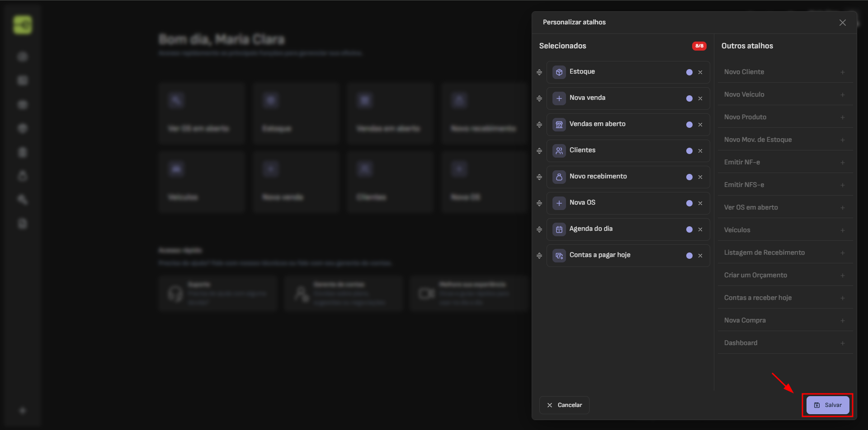Add Dashboard shortcut with plus icon
This screenshot has width=868, height=430.
(842, 343)
